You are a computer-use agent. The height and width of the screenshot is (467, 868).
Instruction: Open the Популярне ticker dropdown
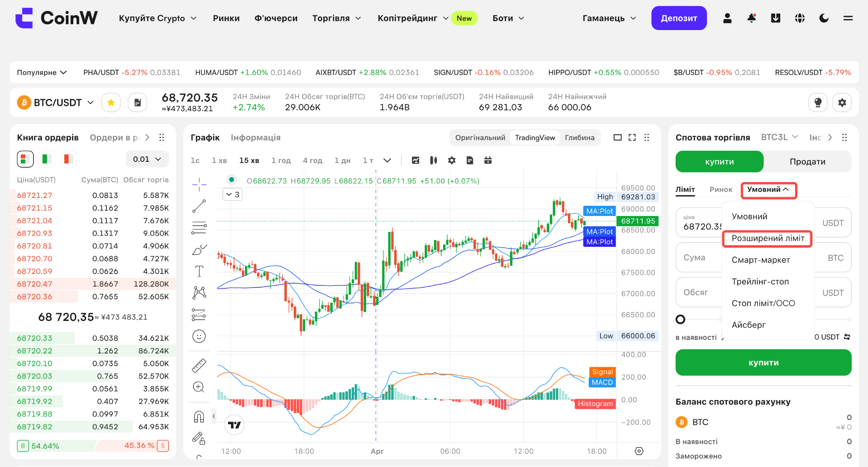click(42, 72)
